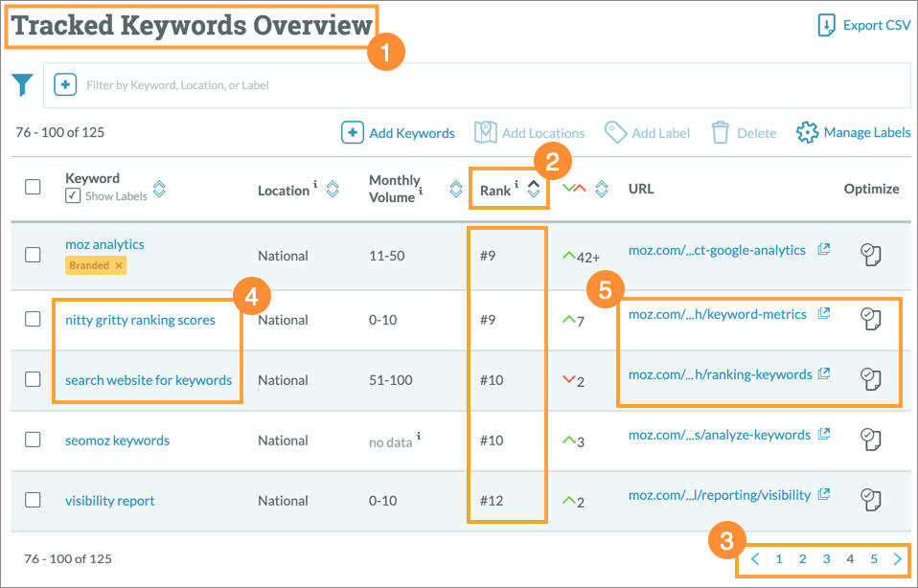The image size is (918, 588).
Task: Click the filter funnel icon
Action: point(21,84)
